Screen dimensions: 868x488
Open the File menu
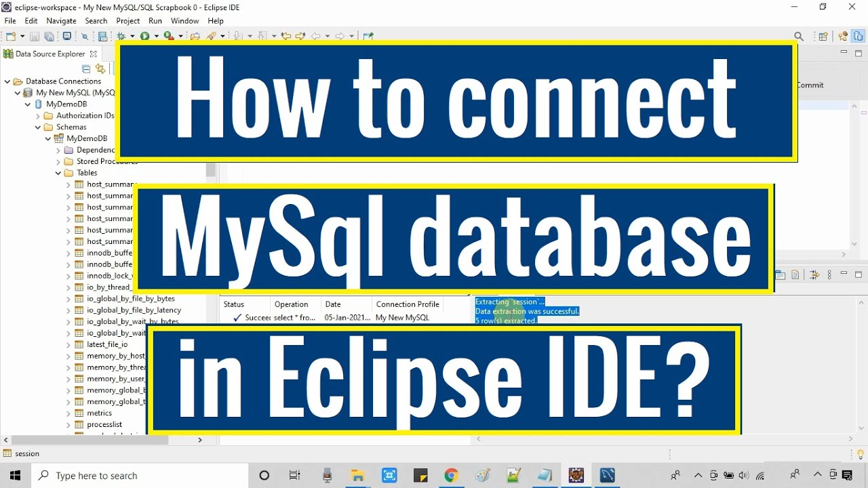[10, 21]
